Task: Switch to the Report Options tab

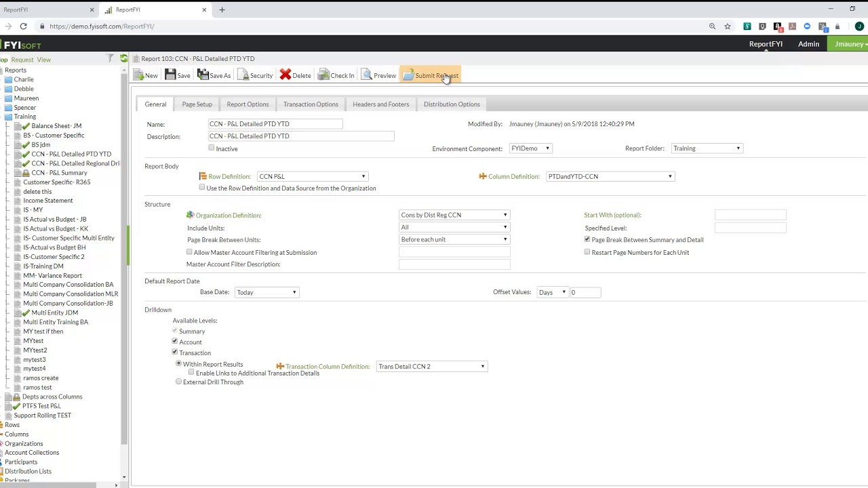Action: point(248,104)
